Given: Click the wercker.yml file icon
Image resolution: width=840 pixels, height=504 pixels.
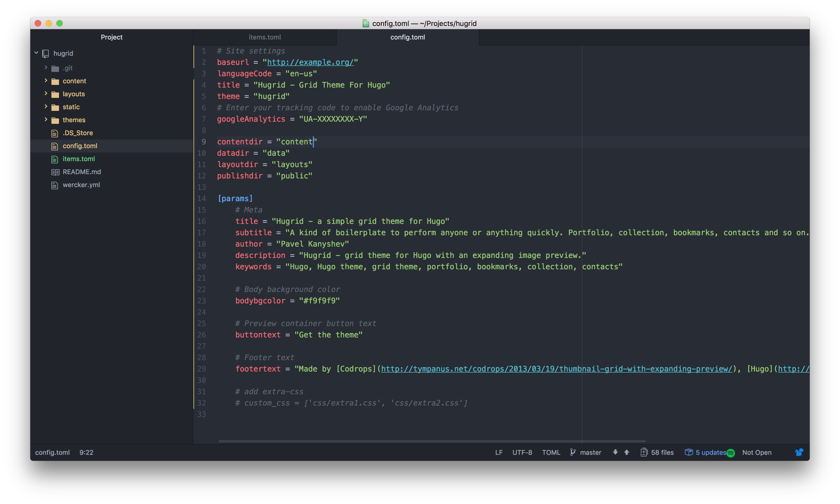Looking at the screenshot, I should coord(55,185).
